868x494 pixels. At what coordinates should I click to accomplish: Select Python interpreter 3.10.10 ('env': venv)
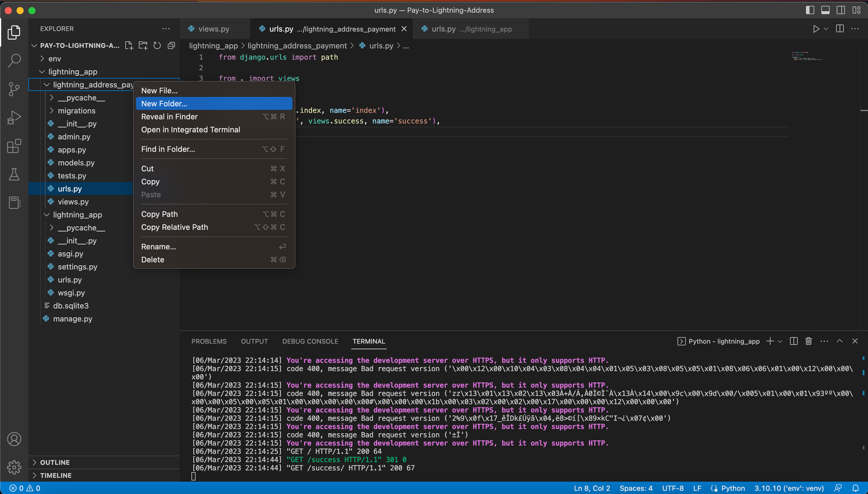pyautogui.click(x=789, y=488)
